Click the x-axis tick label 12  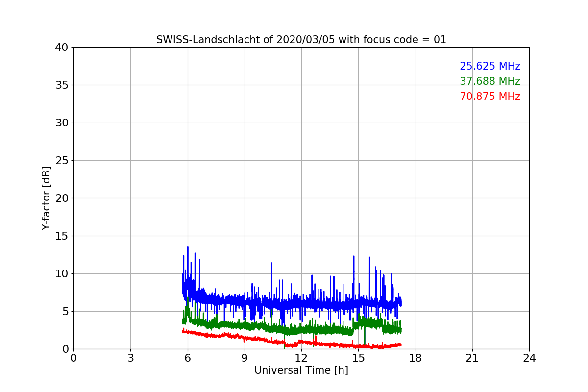coord(301,358)
